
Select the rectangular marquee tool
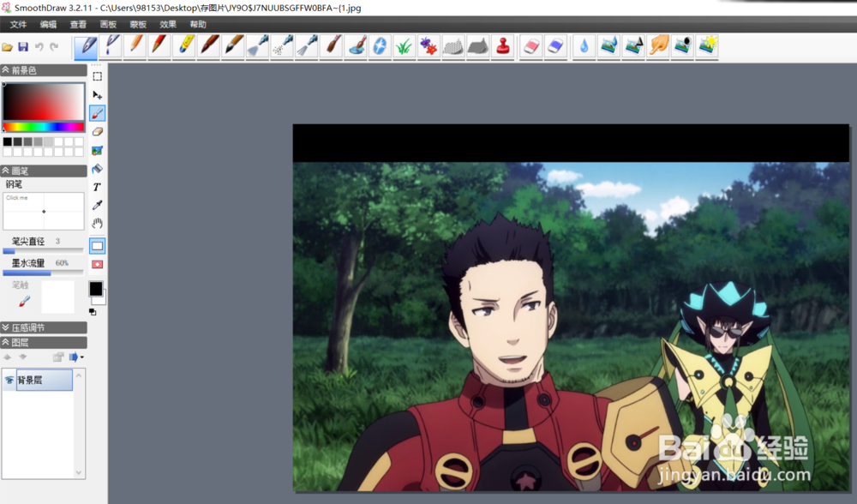(98, 76)
